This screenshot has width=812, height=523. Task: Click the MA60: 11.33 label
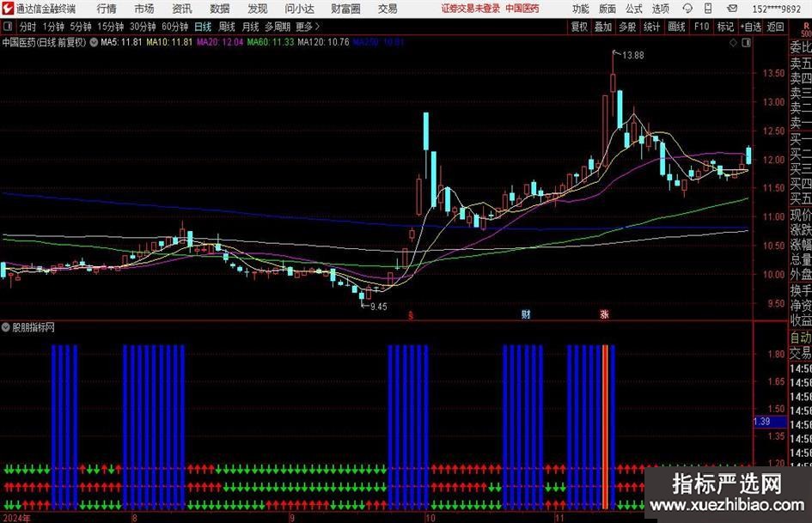coord(271,42)
